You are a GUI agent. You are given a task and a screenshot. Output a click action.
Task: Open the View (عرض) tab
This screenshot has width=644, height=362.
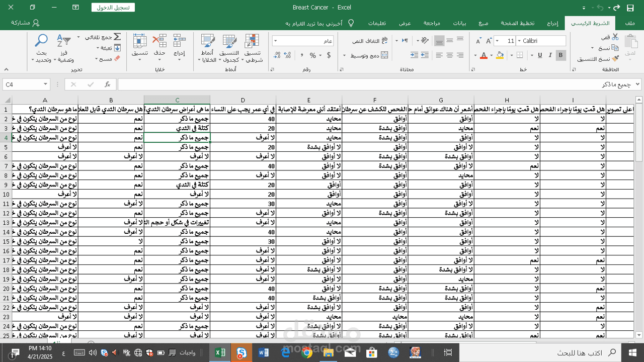coord(405,23)
